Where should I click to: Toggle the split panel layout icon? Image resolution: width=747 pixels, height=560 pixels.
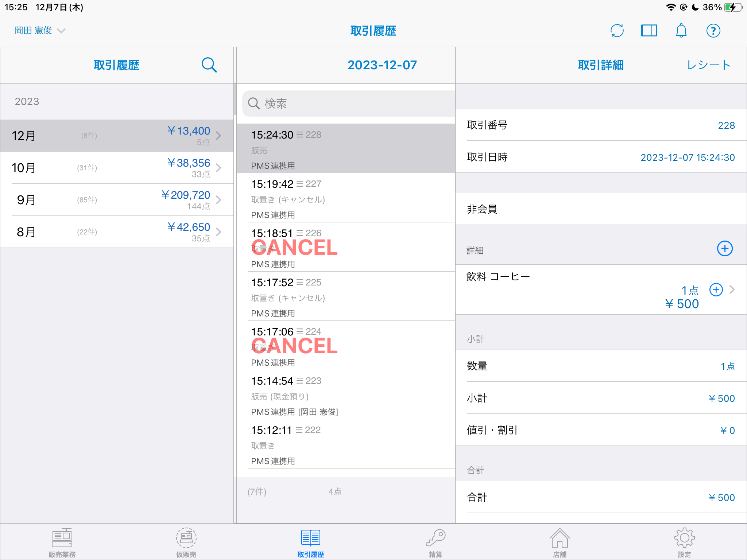[x=649, y=31]
